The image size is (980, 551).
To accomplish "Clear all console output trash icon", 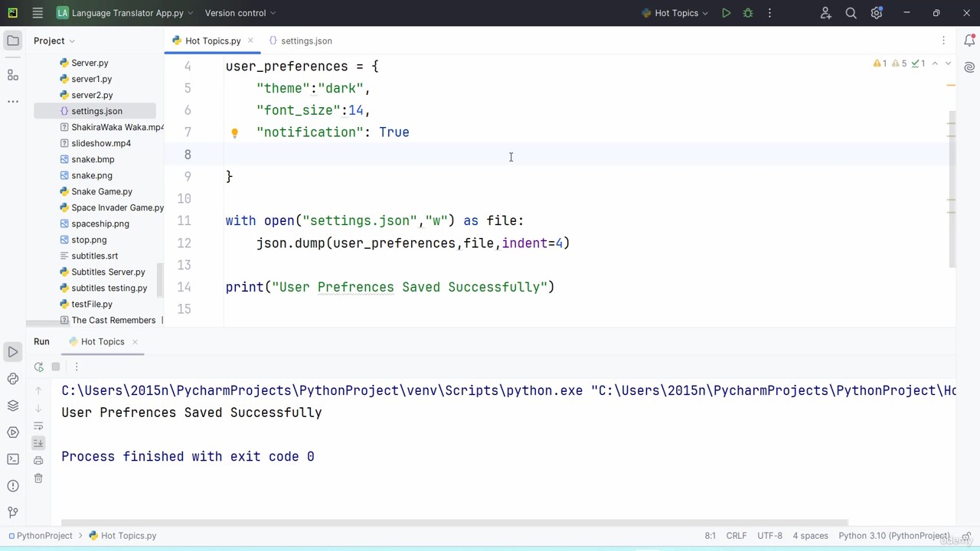I will [38, 478].
